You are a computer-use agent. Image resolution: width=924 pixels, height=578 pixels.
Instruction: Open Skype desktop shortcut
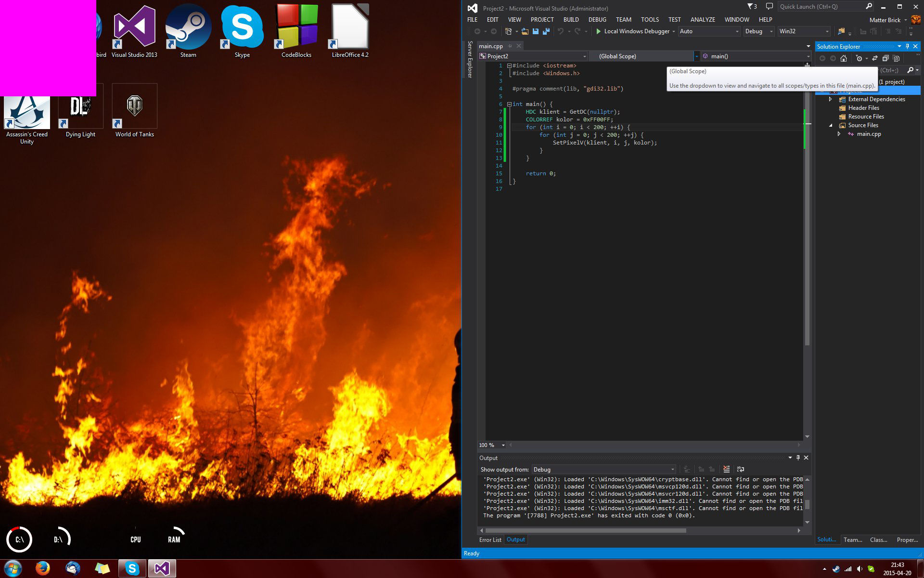tap(242, 31)
